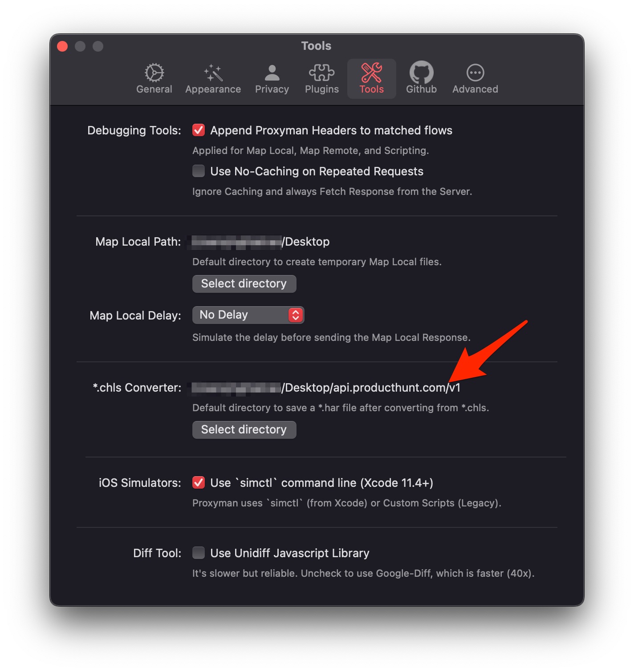The height and width of the screenshot is (672, 634).
Task: Click the red close window button
Action: pyautogui.click(x=62, y=46)
